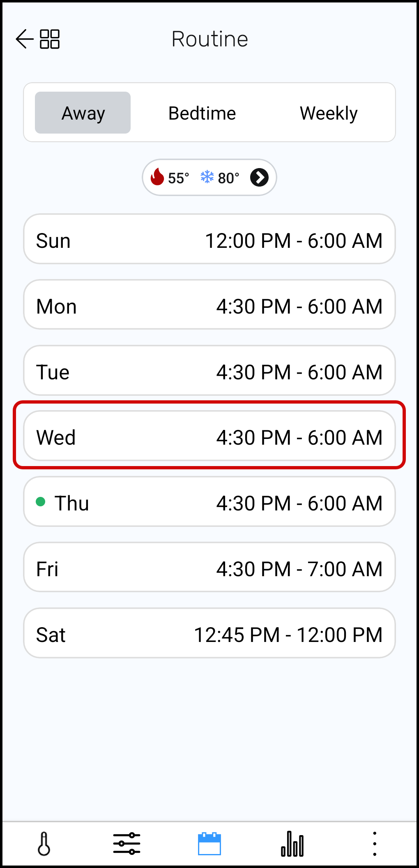This screenshot has height=868, width=419.
Task: Open Saturday 12:45 PM schedule row
Action: (209, 633)
